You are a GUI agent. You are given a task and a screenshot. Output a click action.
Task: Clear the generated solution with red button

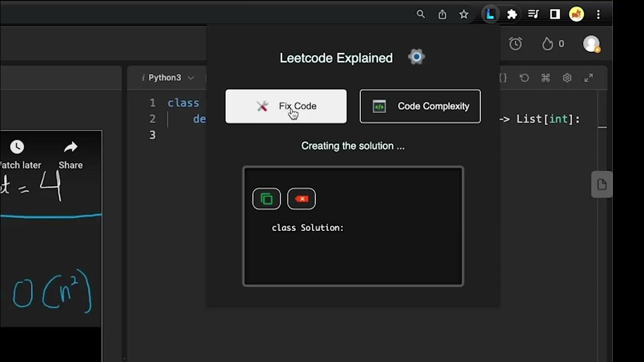point(301,199)
